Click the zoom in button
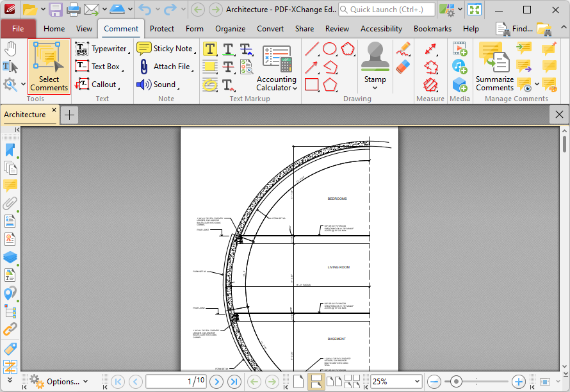This screenshot has height=392, width=570. [x=518, y=382]
